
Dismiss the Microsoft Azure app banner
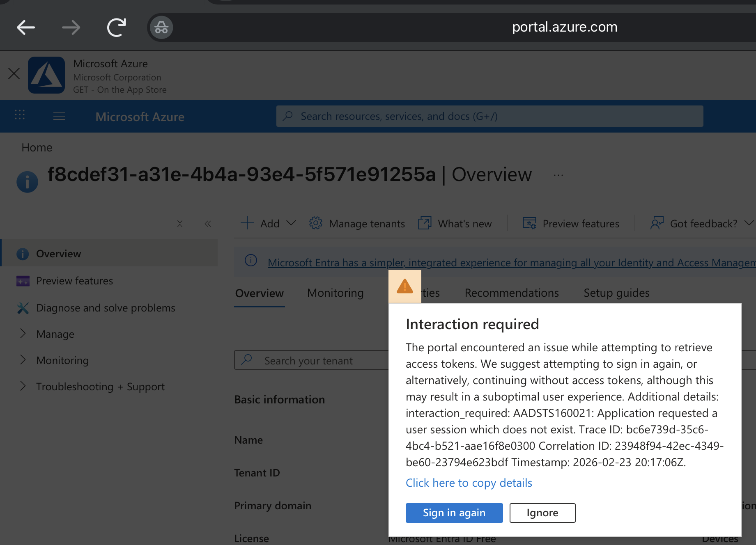click(14, 74)
